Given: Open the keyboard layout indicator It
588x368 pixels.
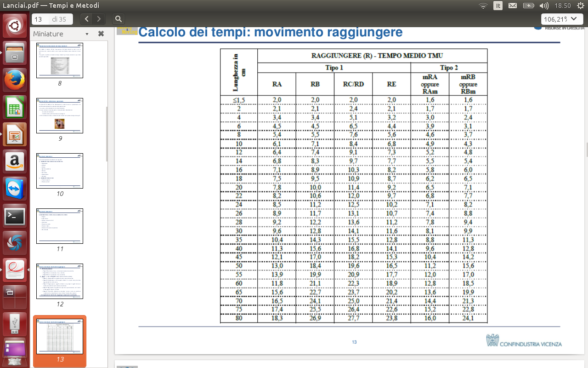Looking at the screenshot, I should pyautogui.click(x=498, y=6).
